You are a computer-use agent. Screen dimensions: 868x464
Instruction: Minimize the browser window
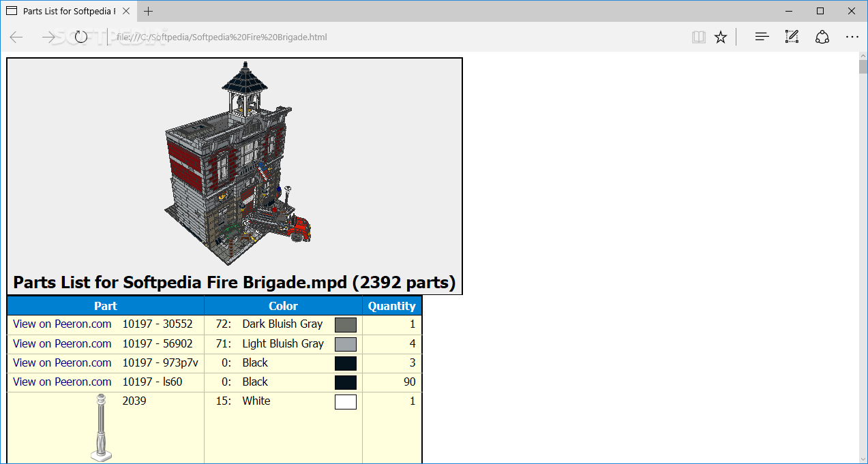789,11
